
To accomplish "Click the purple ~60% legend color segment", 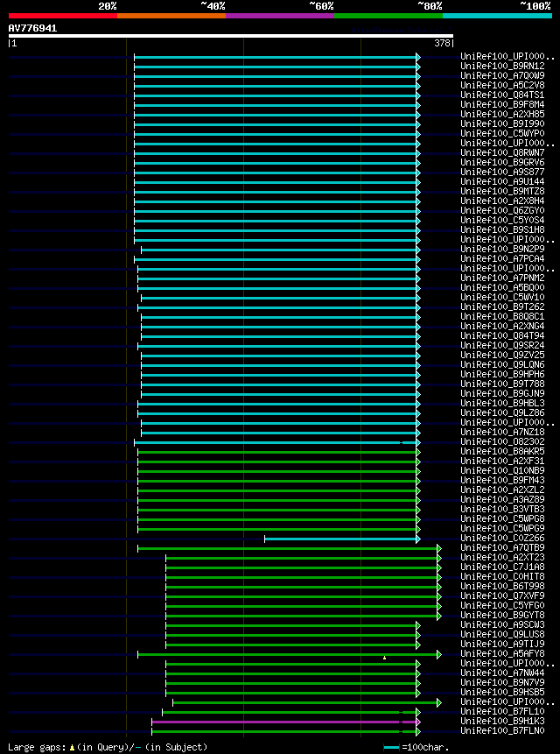I will (280, 16).
